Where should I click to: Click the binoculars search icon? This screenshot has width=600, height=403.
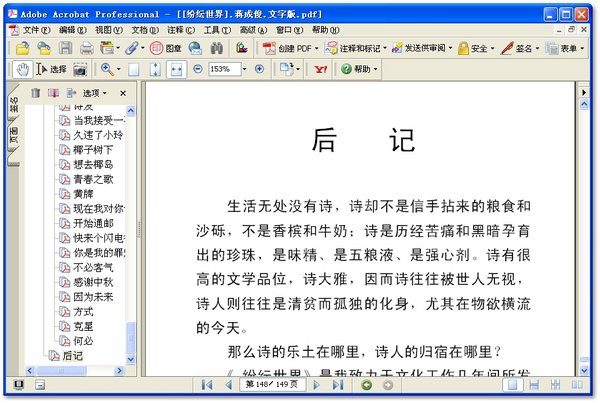[x=217, y=48]
